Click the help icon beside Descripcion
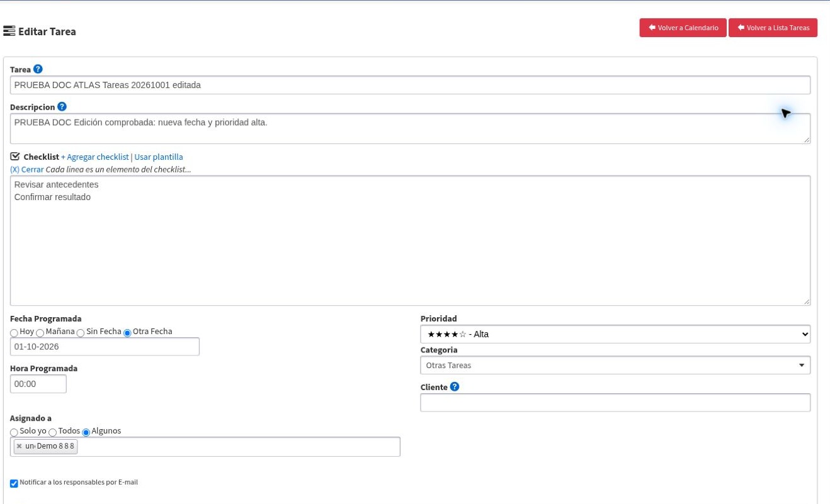 click(62, 107)
